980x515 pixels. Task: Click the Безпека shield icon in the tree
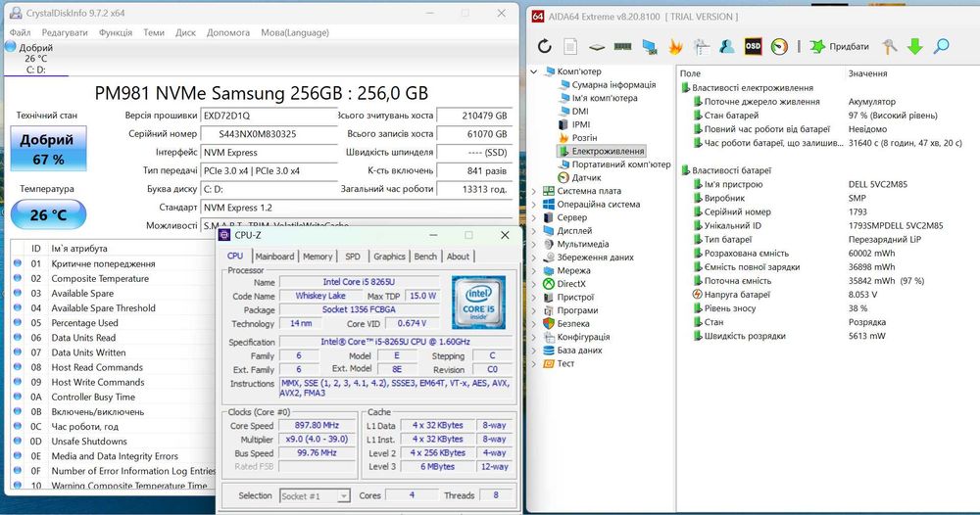tap(549, 323)
